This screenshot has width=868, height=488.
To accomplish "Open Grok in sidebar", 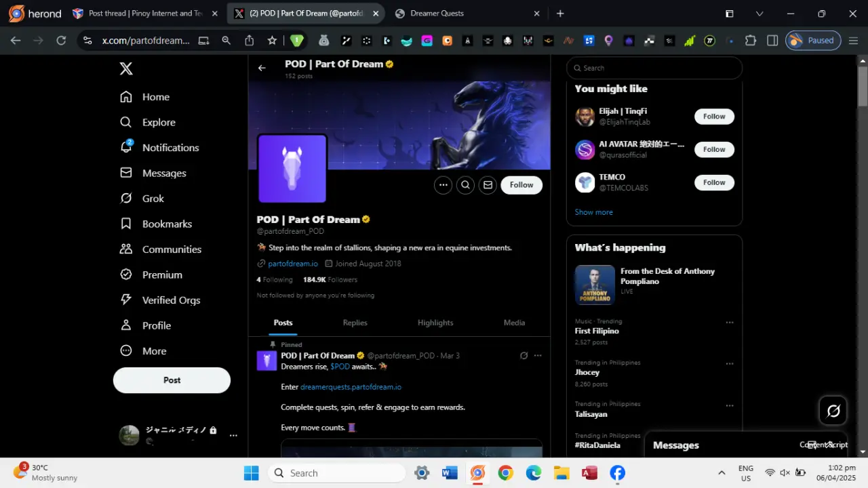I will pos(142,199).
